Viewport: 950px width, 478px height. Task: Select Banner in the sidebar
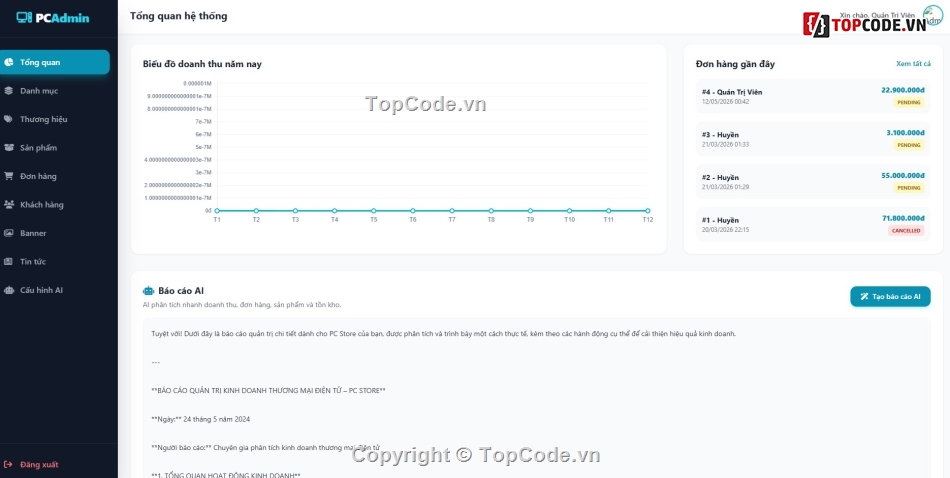pos(55,233)
